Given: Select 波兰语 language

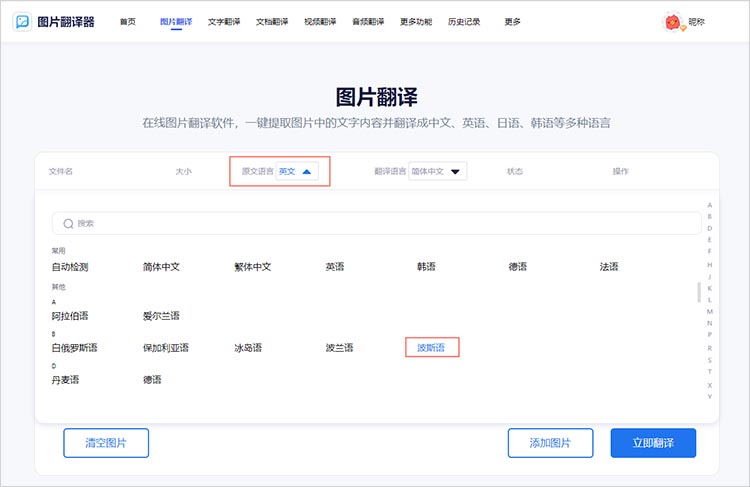Looking at the screenshot, I should tap(339, 348).
